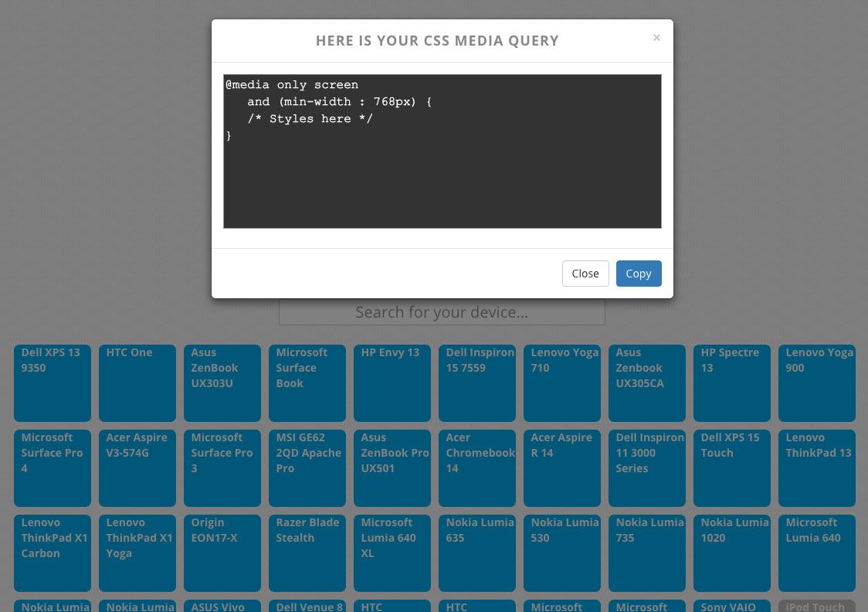Select the Dell XPS 13 9350 device tile
Viewport: 868px width, 612px height.
click(52, 382)
